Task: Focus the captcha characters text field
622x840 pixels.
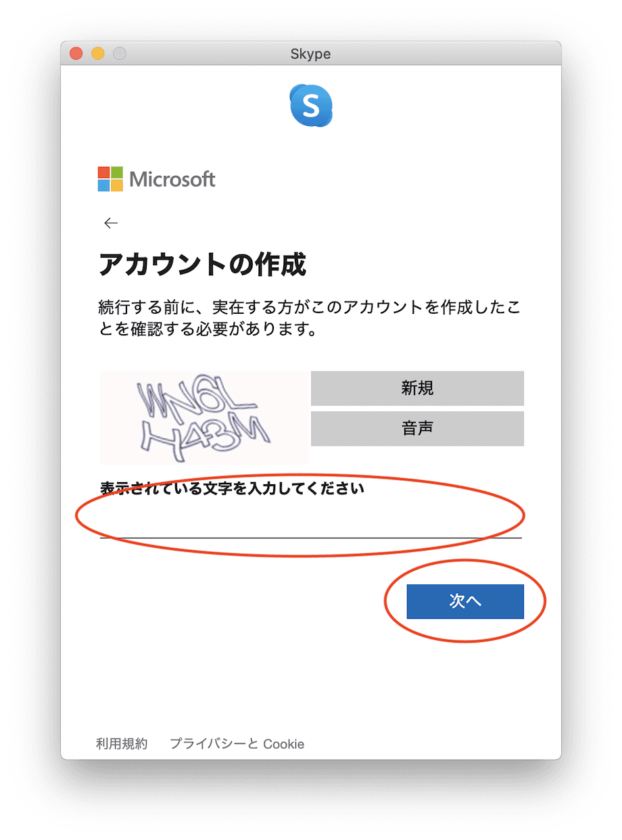Action: point(311,521)
